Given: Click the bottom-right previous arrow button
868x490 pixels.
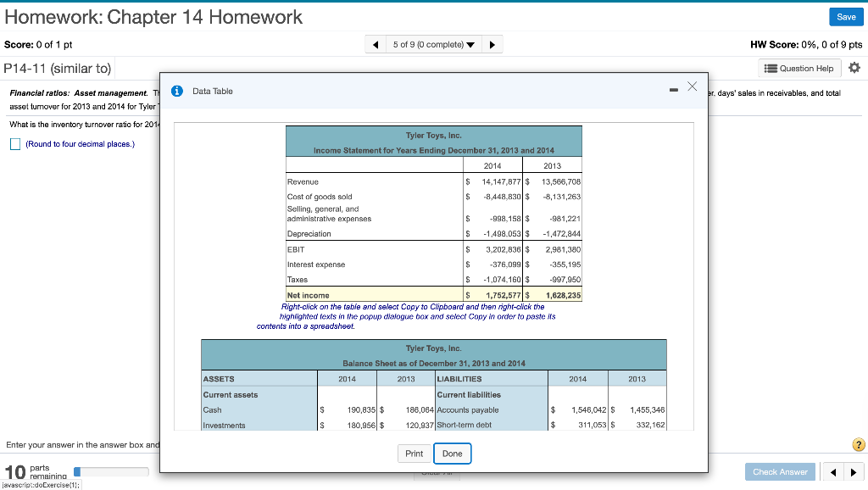Looking at the screenshot, I should [x=833, y=472].
